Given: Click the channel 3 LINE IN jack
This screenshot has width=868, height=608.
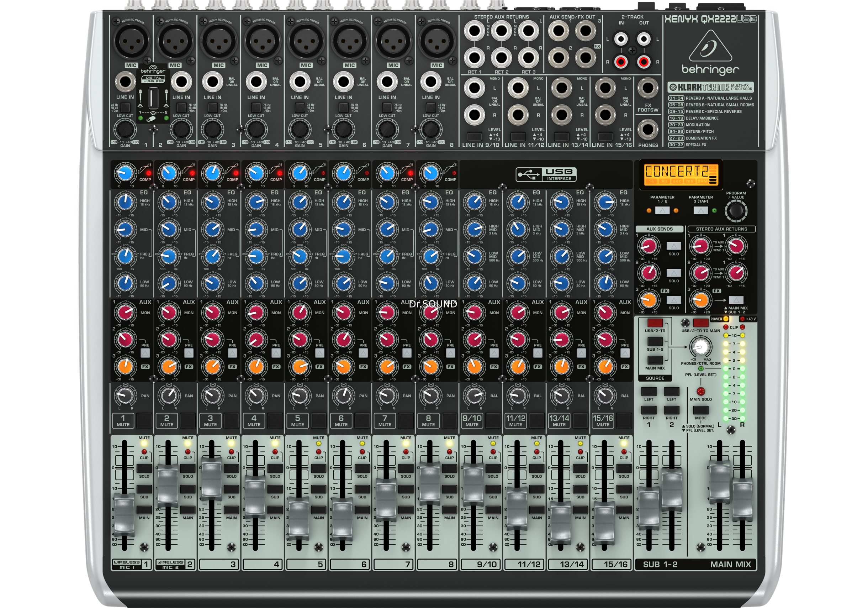Looking at the screenshot, I should pyautogui.click(x=212, y=82).
